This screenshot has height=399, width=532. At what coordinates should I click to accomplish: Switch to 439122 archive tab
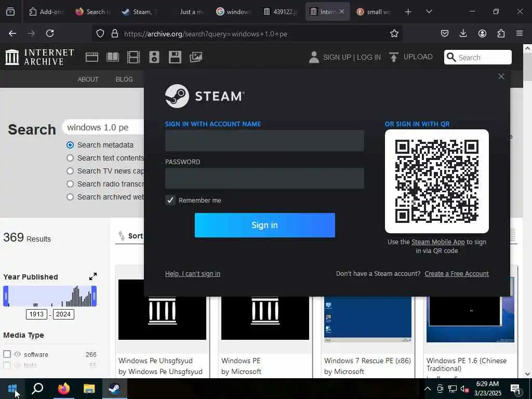point(280,12)
